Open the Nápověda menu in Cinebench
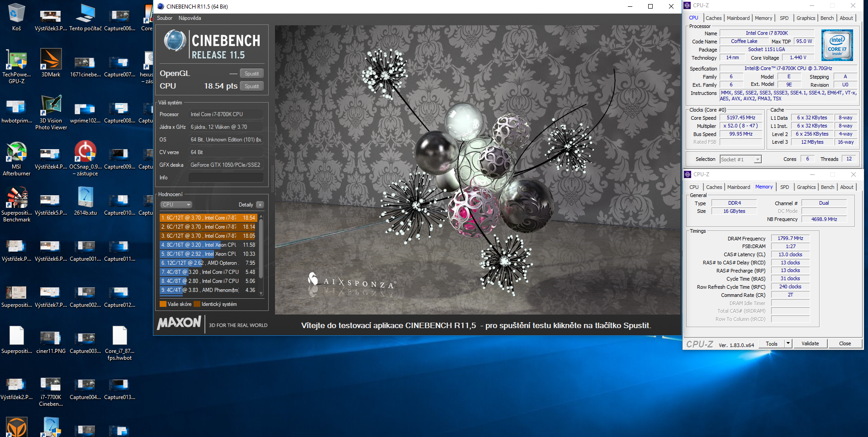868x437 pixels. tap(190, 18)
